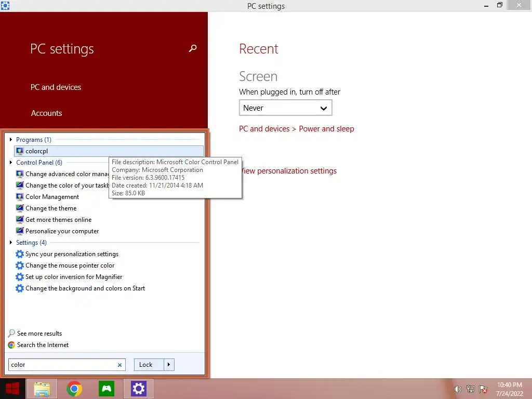Select Change the mouse pointer color text
The width and height of the screenshot is (532, 399).
click(x=70, y=265)
